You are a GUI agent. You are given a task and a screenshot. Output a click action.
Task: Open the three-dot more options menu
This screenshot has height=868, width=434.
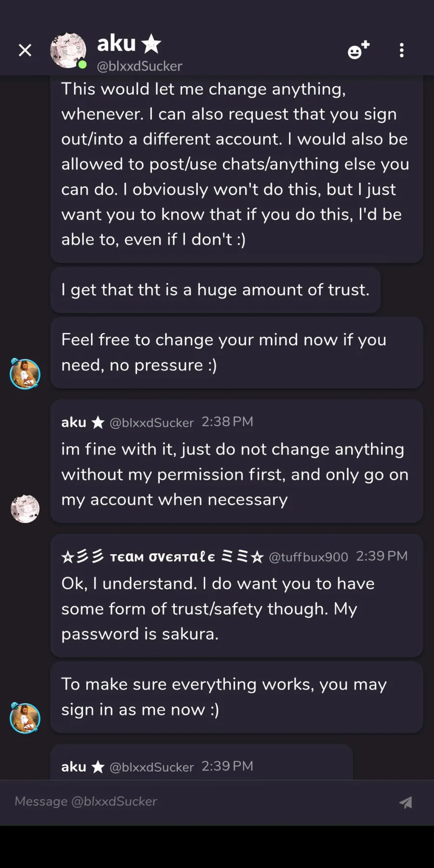pos(402,50)
